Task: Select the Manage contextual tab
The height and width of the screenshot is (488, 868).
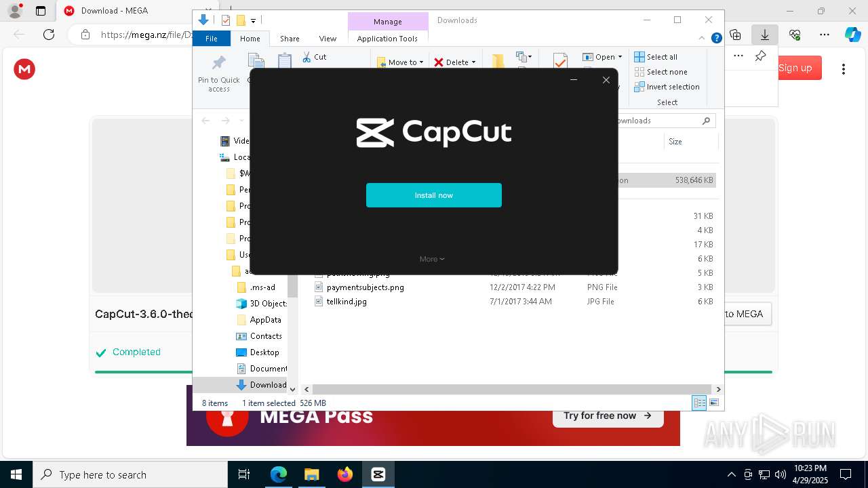Action: click(388, 22)
